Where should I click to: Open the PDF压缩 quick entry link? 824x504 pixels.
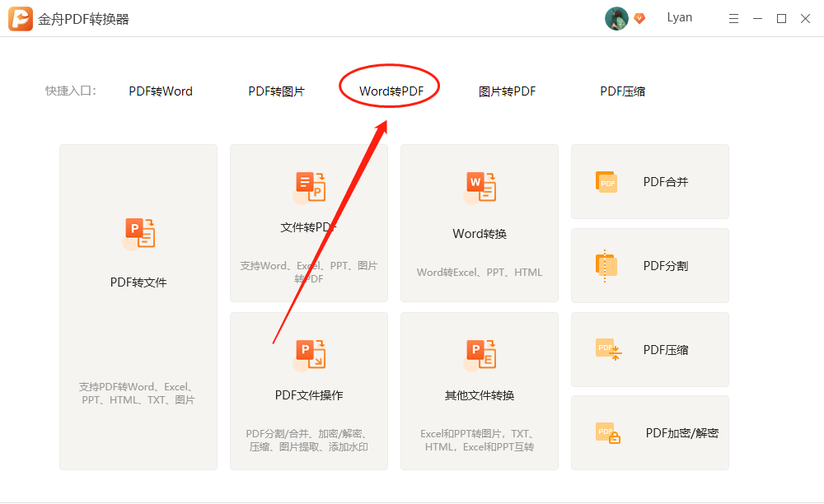[x=623, y=91]
